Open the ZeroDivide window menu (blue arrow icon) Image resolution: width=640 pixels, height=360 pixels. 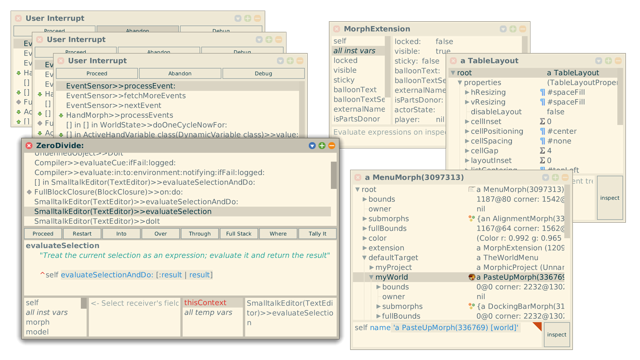coord(312,146)
